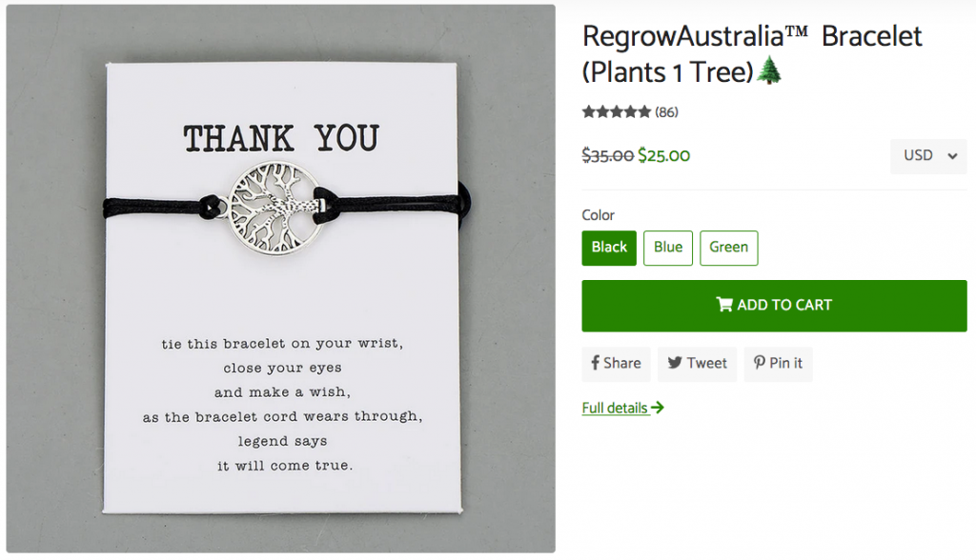Open the USD currency dropdown

[928, 155]
